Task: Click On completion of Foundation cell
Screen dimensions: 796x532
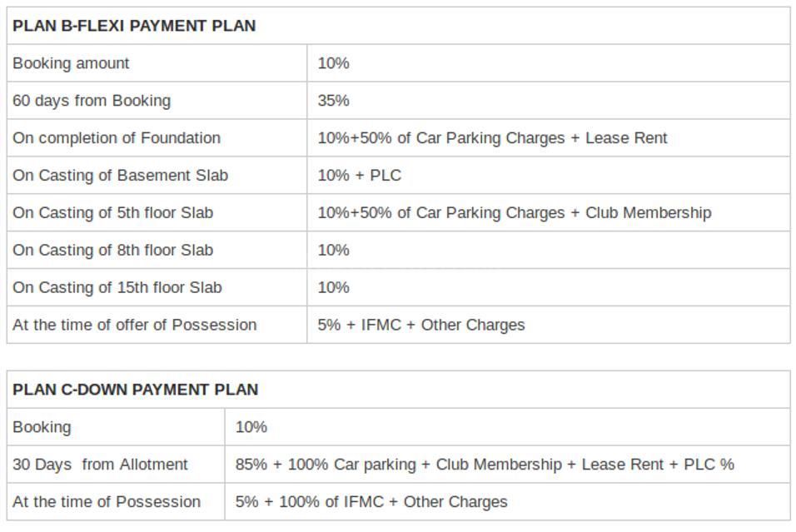Action: (117, 138)
